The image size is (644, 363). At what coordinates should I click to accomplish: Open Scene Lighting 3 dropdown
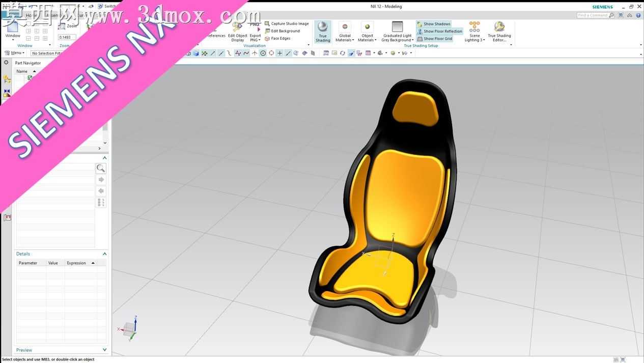pos(474,32)
